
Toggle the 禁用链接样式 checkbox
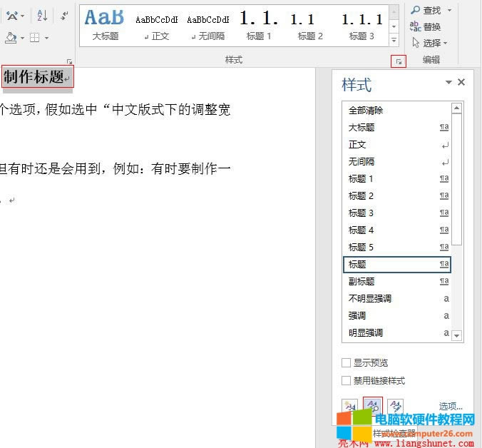(347, 381)
